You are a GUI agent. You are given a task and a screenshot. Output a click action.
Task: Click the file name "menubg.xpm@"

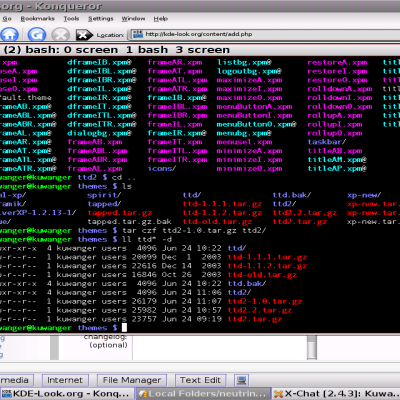tap(244, 133)
